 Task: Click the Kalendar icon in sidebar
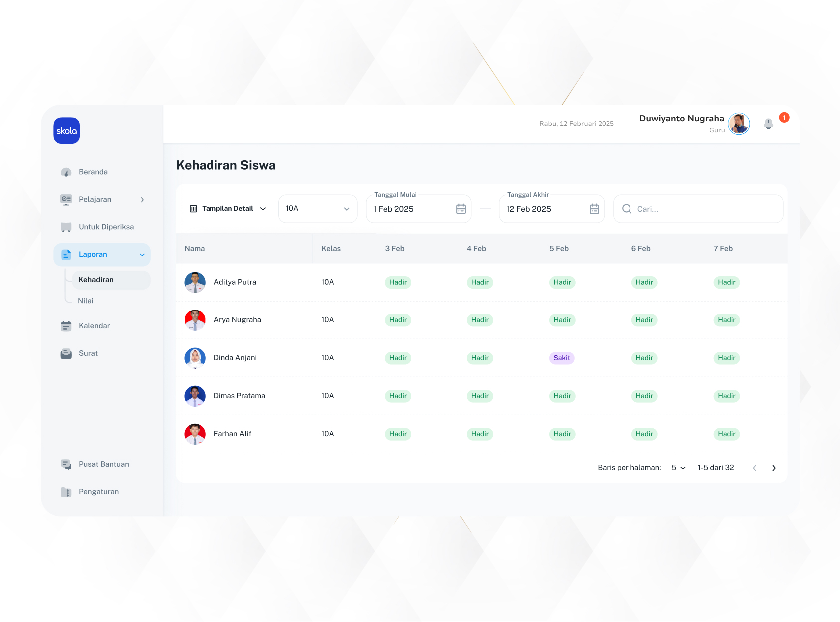click(x=66, y=326)
